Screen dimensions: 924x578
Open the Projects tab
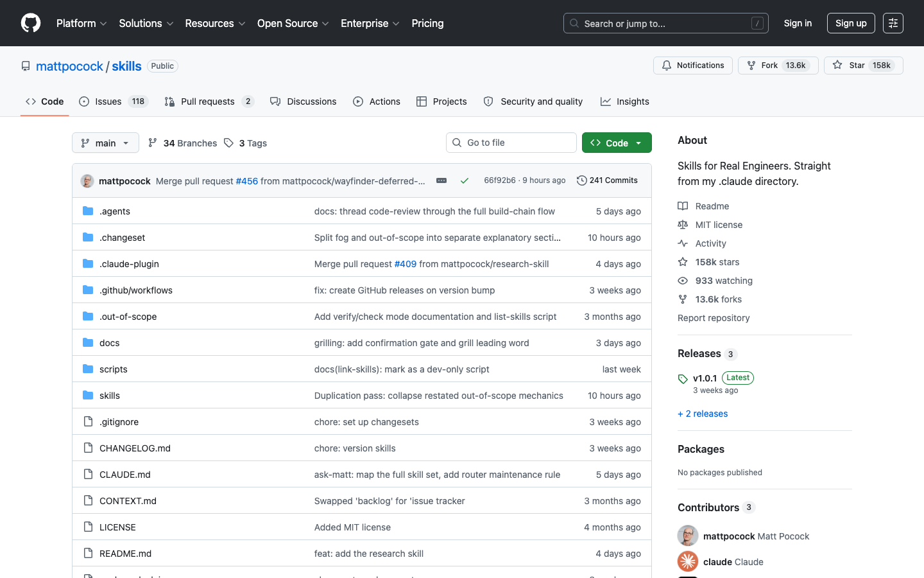(x=441, y=101)
